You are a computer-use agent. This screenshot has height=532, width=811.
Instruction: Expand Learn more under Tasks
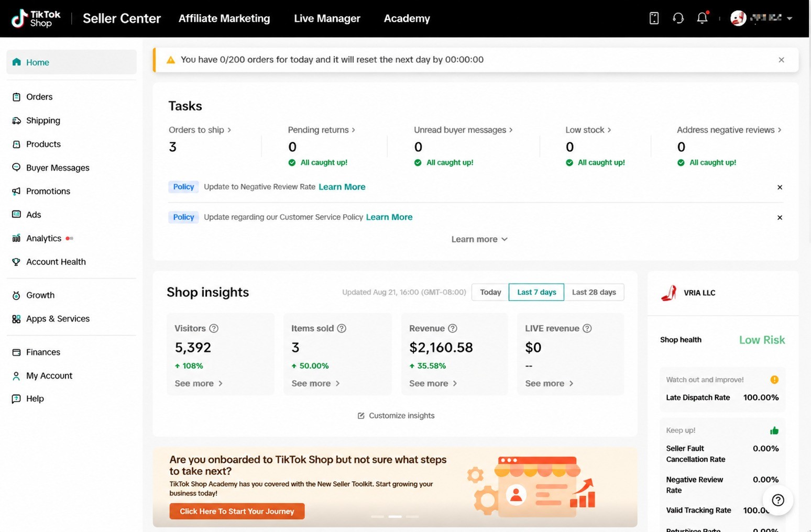pyautogui.click(x=479, y=239)
